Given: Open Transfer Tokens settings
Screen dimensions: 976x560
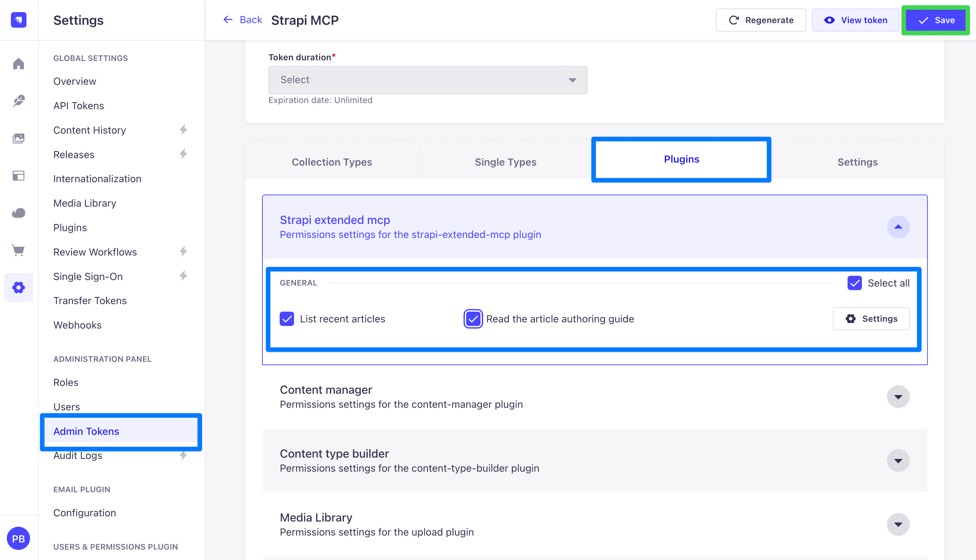Looking at the screenshot, I should 90,301.
